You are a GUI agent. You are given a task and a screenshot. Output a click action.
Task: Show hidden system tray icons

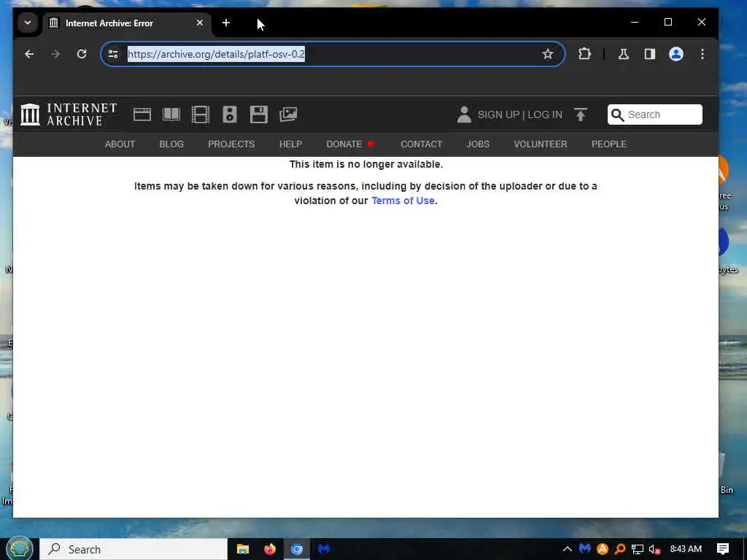(568, 550)
